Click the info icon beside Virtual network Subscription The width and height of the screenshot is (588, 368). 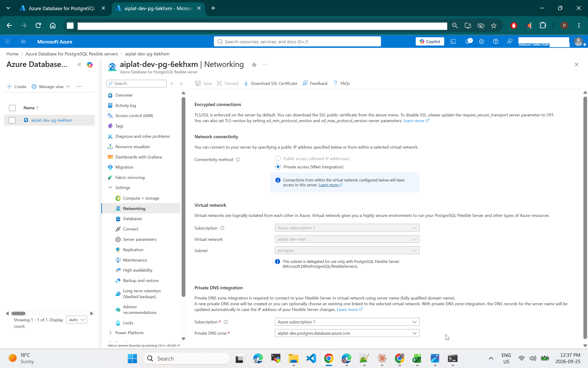point(222,228)
